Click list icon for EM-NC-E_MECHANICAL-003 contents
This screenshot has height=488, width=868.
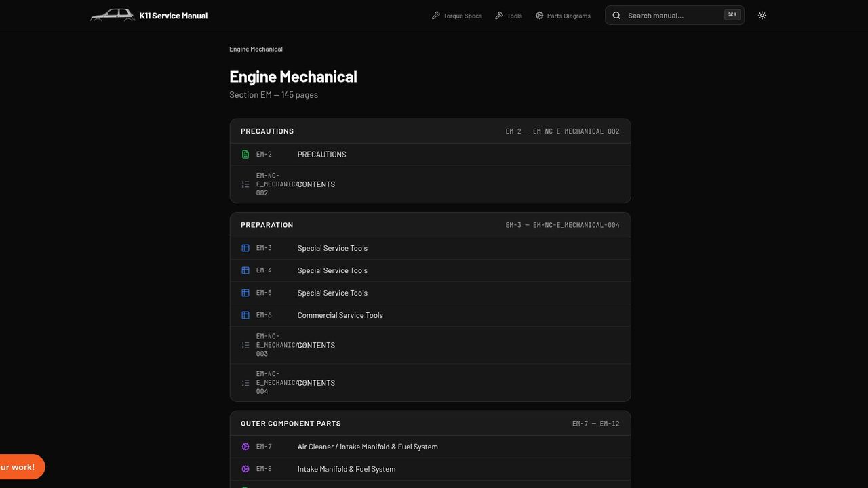[x=245, y=345]
